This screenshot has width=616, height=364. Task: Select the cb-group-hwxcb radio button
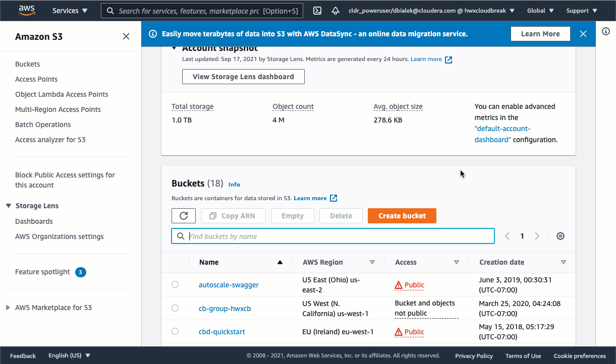click(x=175, y=308)
